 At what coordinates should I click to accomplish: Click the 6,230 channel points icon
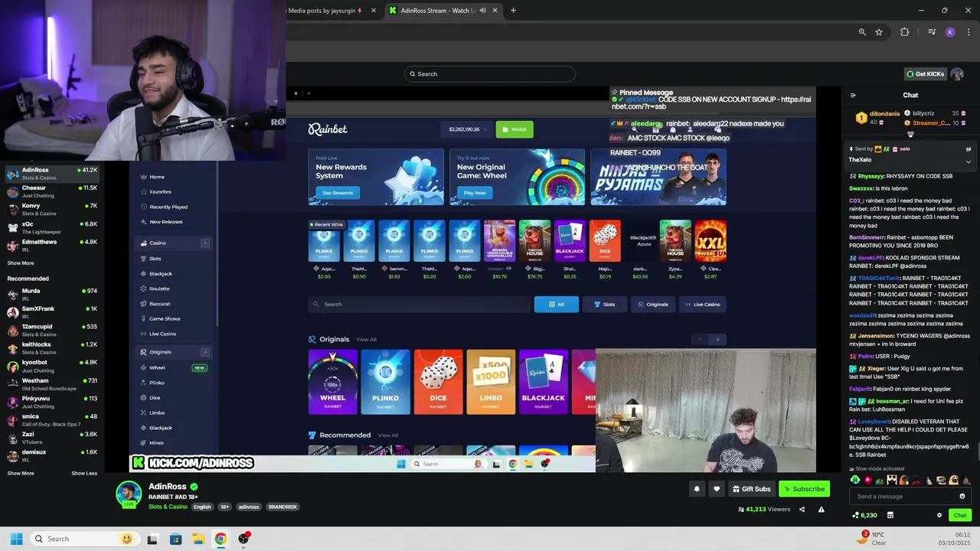click(854, 515)
